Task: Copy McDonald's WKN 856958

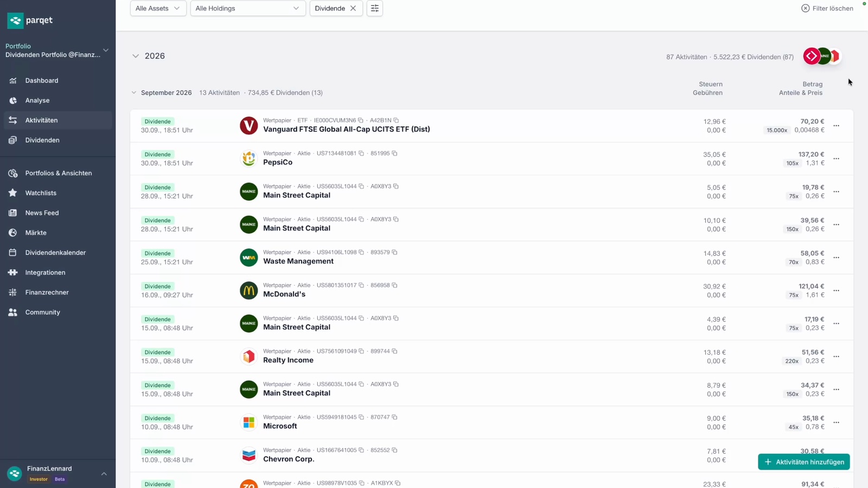Action: [394, 285]
